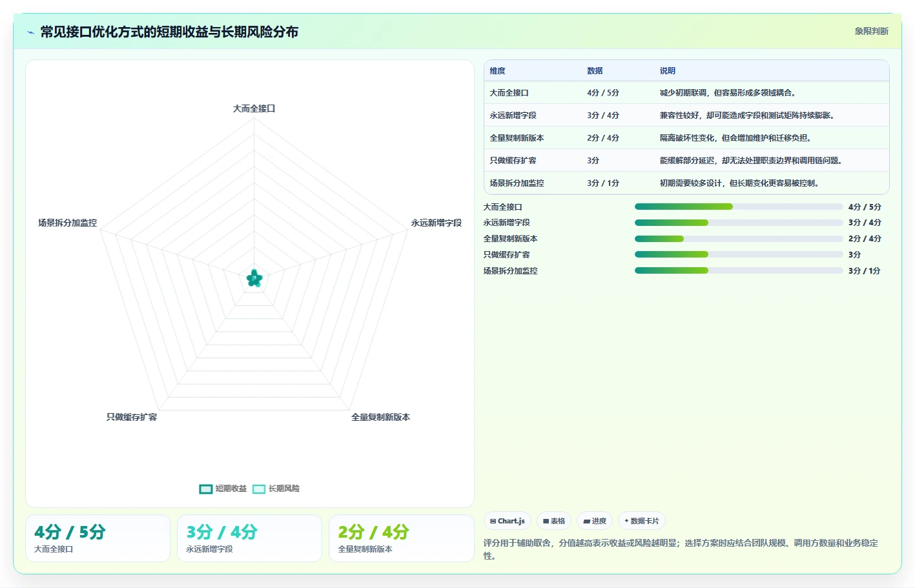Viewport: 915px width, 588px height.
Task: Click the 说明 column header
Action: (x=668, y=71)
